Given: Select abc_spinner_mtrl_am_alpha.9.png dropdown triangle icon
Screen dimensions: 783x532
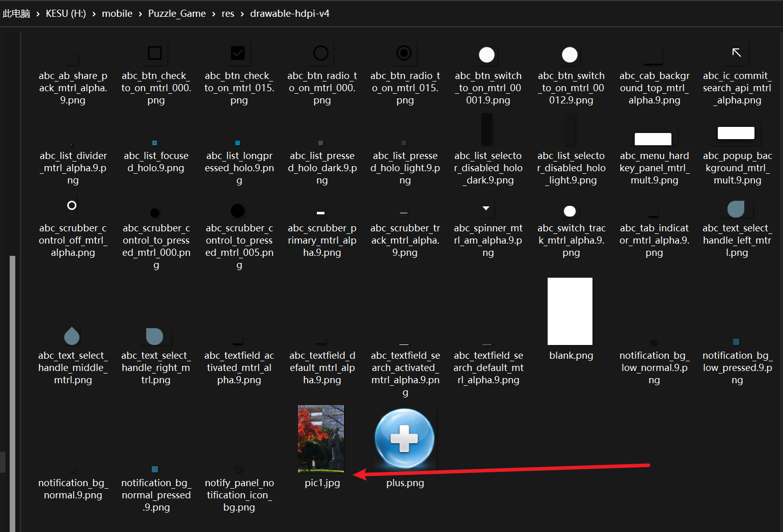Looking at the screenshot, I should coord(487,208).
